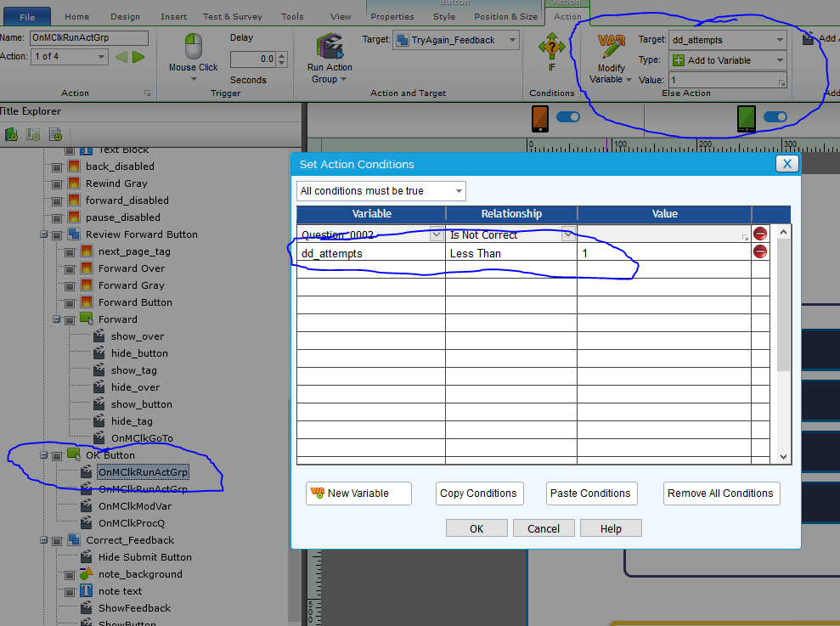Toggle checkbox beside back_disabled
840x626 pixels.
tap(57, 167)
